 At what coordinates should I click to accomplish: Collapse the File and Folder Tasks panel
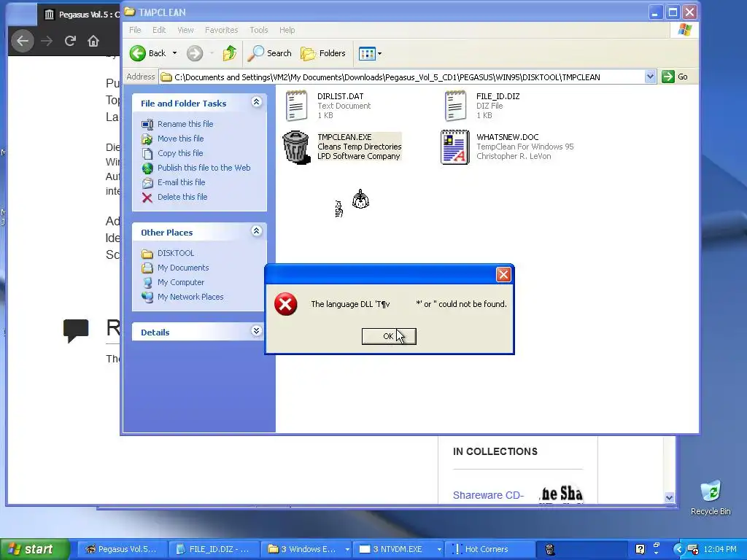[x=256, y=101]
